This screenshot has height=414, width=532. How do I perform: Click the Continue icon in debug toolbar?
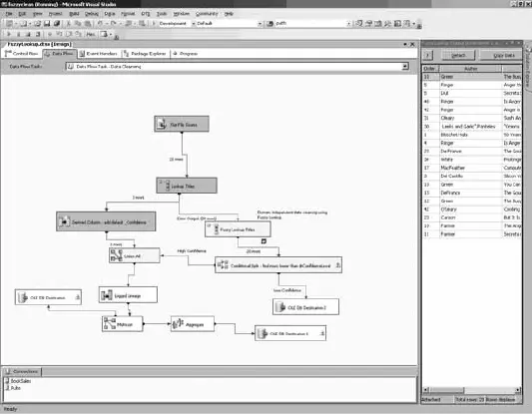9,34
